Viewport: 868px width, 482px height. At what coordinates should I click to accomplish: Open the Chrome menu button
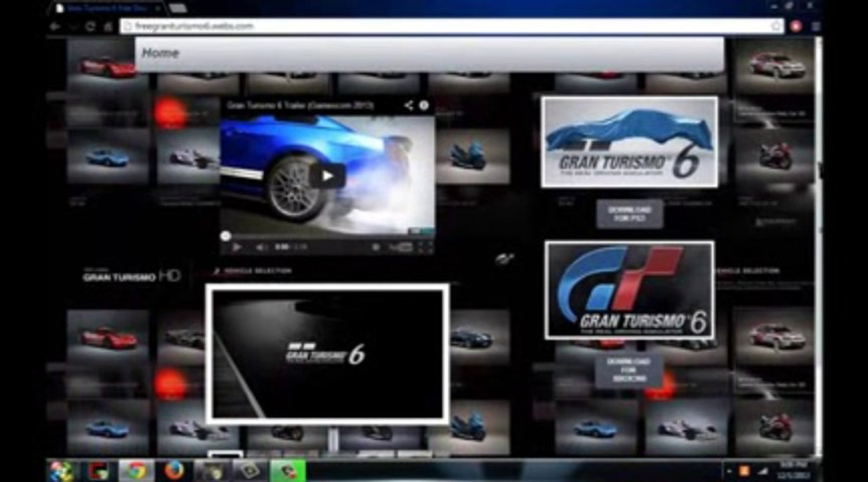[815, 26]
